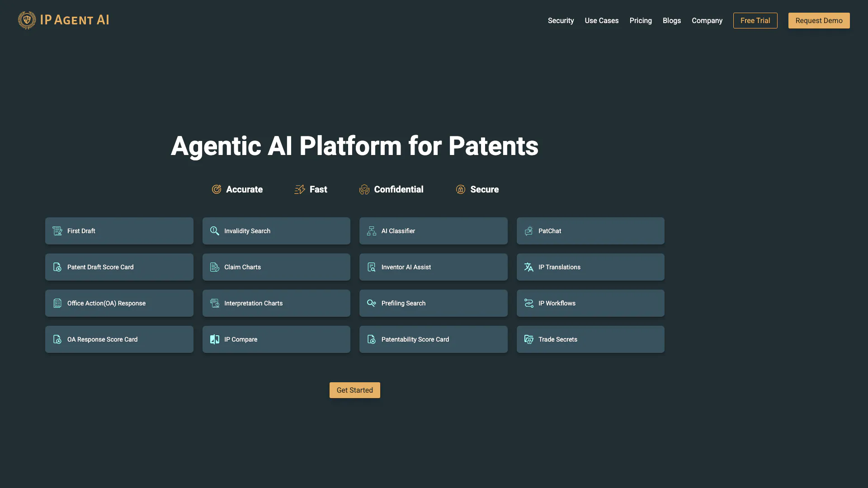Click the First Draft document icon

coord(57,231)
